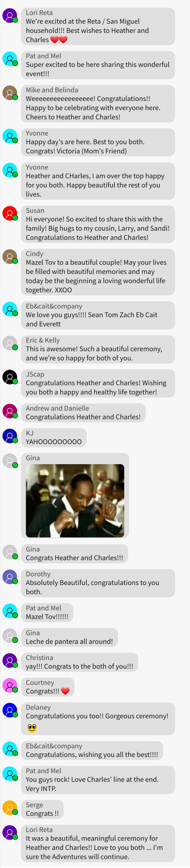Click the sender name Eric & Kelly
Image resolution: width=190 pixels, height=868 pixels.
point(43,340)
